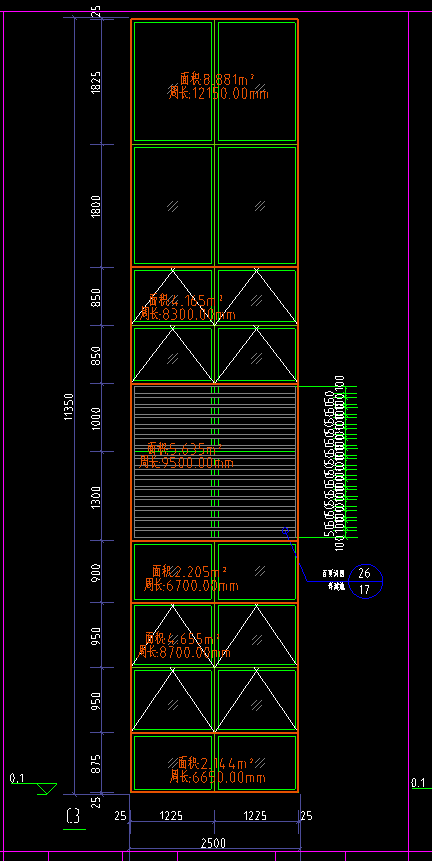The image size is (432, 861).
Task: Select the 875 vertical dimension text
Action: coord(96,764)
